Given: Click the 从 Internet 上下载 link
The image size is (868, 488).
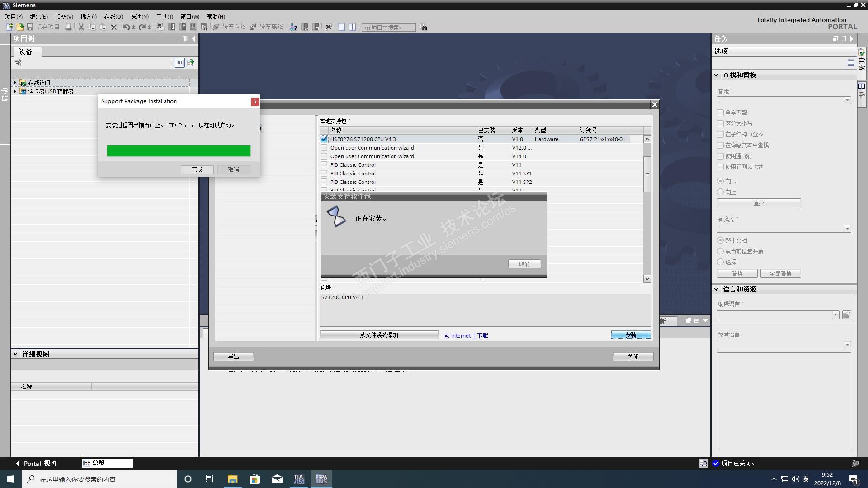Looking at the screenshot, I should tap(466, 336).
